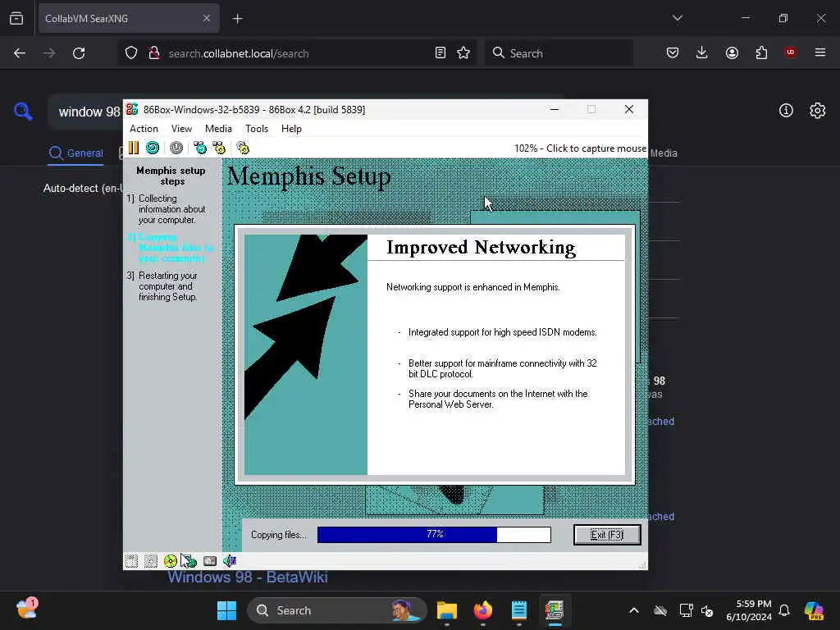The height and width of the screenshot is (630, 840).
Task: Open a new Firefox tab
Action: [x=237, y=19]
